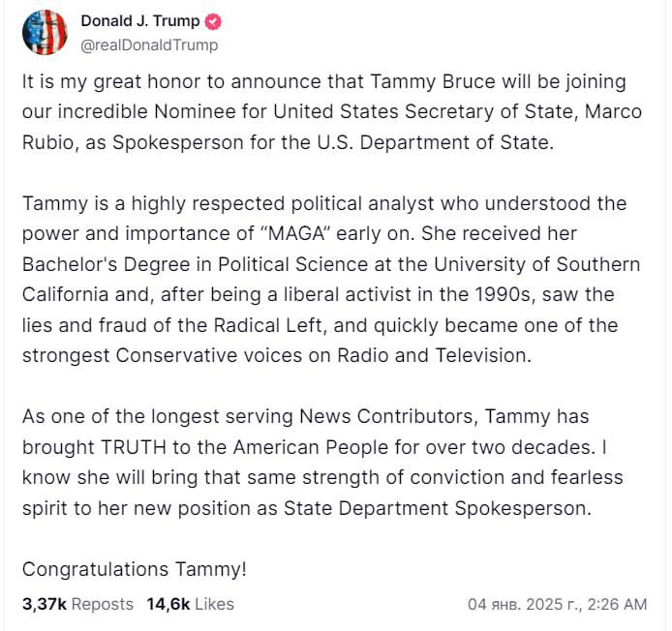Viewport: 672px width, 631px height.
Task: View the 14,6k Likes list
Action: pyautogui.click(x=190, y=604)
